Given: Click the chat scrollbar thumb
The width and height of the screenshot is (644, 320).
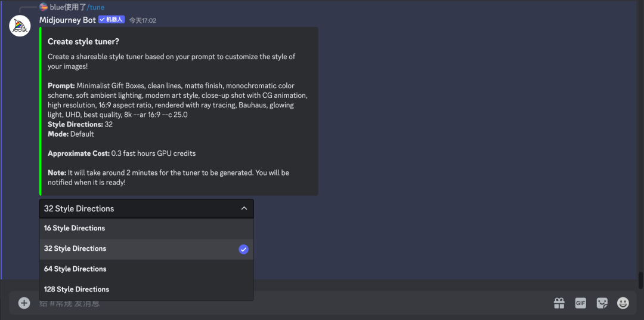Looking at the screenshot, I should pos(640,281).
